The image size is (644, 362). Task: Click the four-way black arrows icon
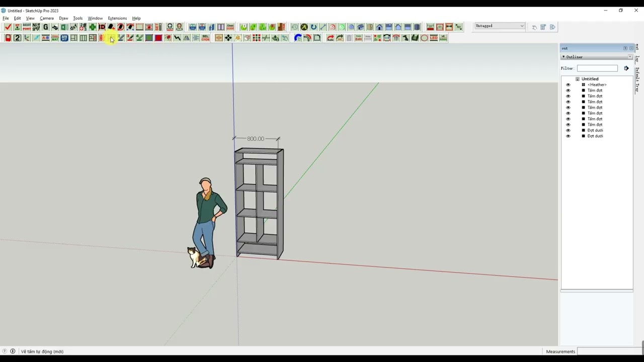tap(228, 38)
